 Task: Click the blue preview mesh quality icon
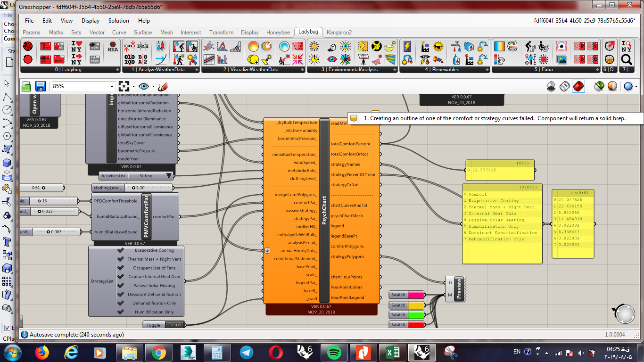coord(628,86)
